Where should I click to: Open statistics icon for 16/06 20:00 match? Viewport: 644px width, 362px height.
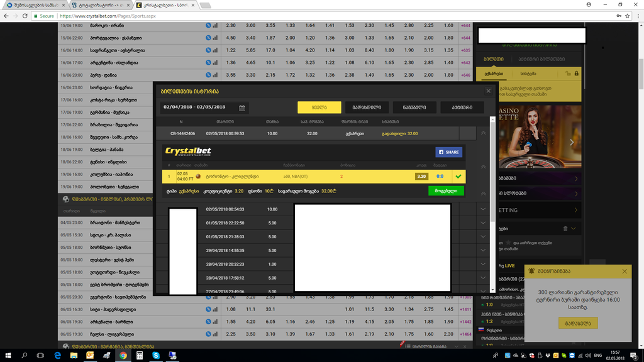click(x=215, y=75)
